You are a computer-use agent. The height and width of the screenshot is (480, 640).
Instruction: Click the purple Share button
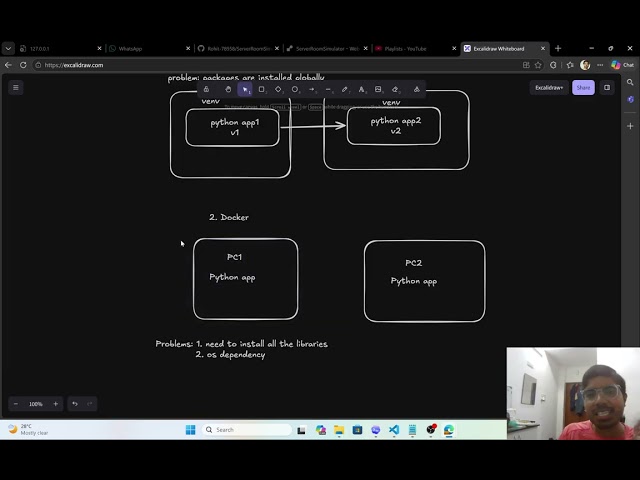(583, 87)
